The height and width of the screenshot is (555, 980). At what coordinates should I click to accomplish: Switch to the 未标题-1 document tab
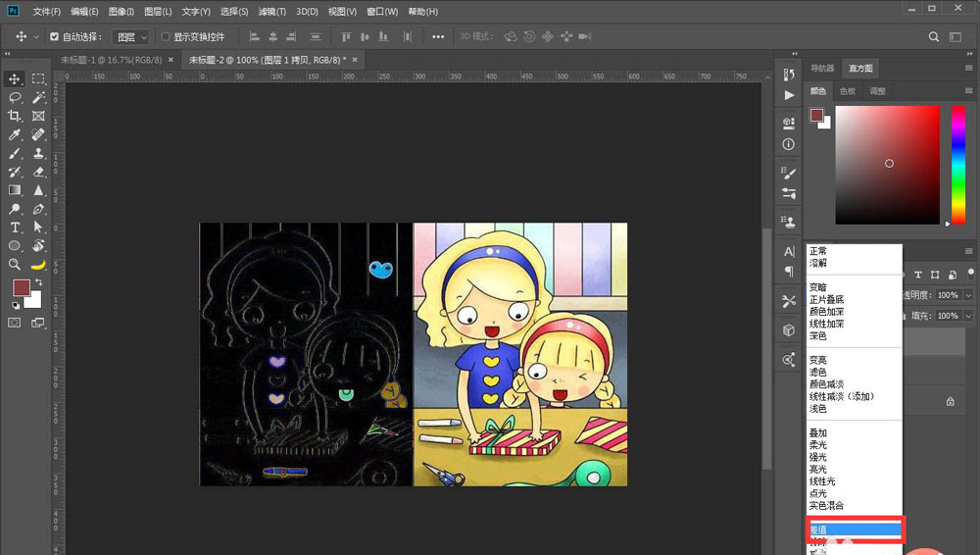coord(112,60)
